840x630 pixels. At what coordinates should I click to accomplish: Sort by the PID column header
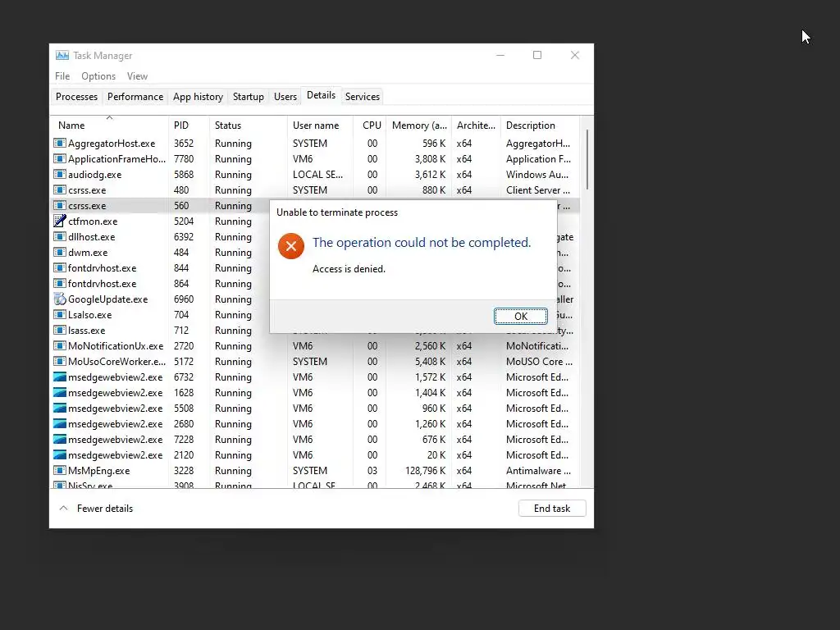pos(189,125)
